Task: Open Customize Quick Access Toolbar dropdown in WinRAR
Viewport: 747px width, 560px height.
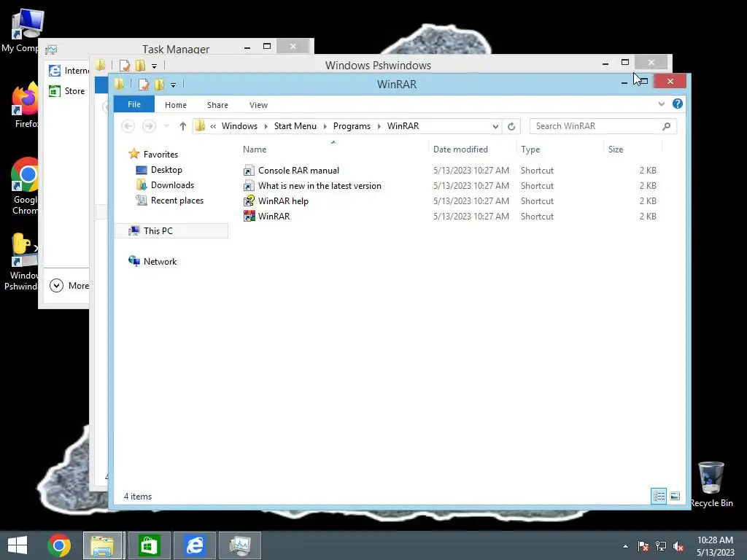Action: [x=174, y=85]
